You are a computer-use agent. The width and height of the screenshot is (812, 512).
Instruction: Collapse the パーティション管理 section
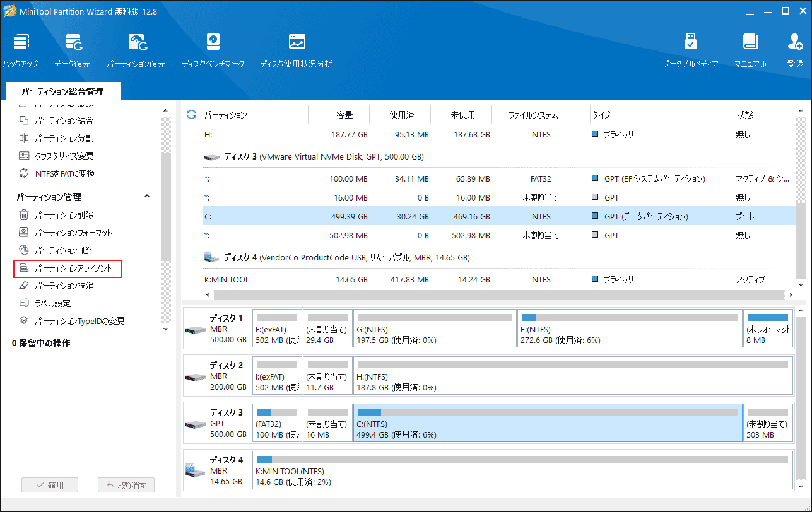(147, 197)
